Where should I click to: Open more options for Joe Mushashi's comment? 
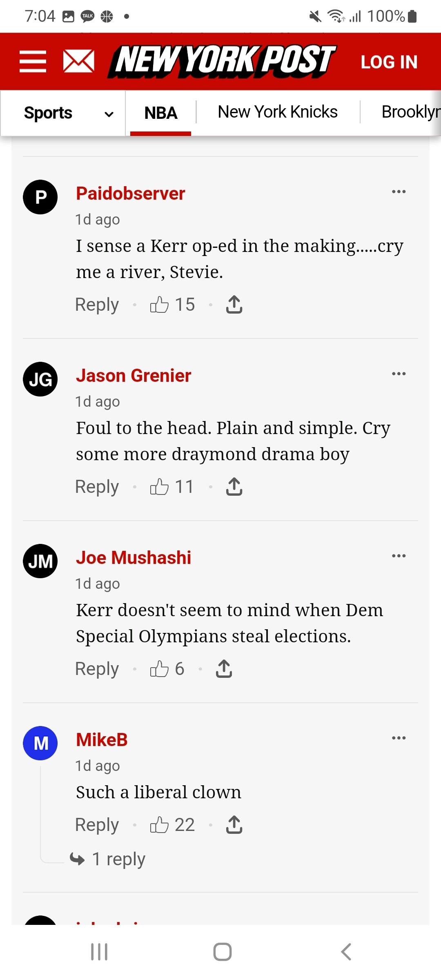click(x=399, y=556)
